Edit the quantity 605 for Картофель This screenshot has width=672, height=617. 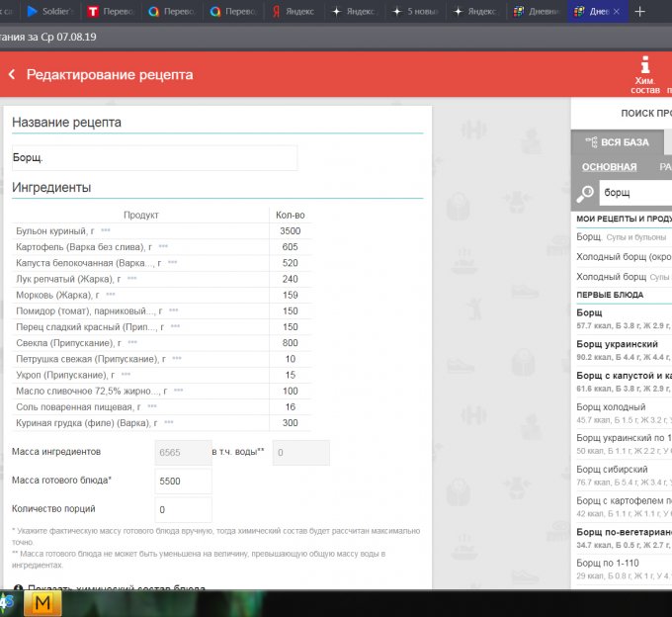(x=290, y=246)
